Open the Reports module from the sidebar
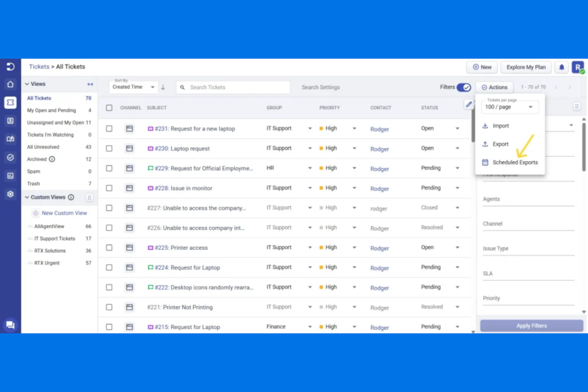This screenshot has height=392, width=588. pyautogui.click(x=10, y=176)
